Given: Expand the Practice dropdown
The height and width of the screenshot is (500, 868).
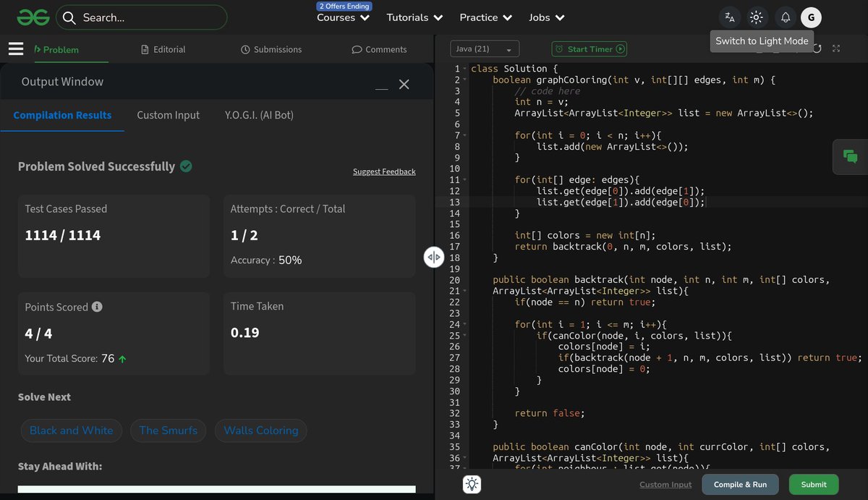Looking at the screenshot, I should click(x=485, y=17).
